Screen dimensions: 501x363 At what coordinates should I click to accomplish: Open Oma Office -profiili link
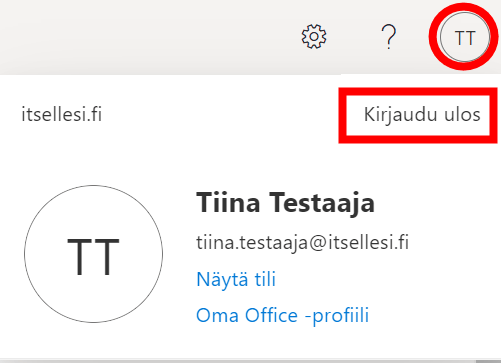[x=283, y=315]
